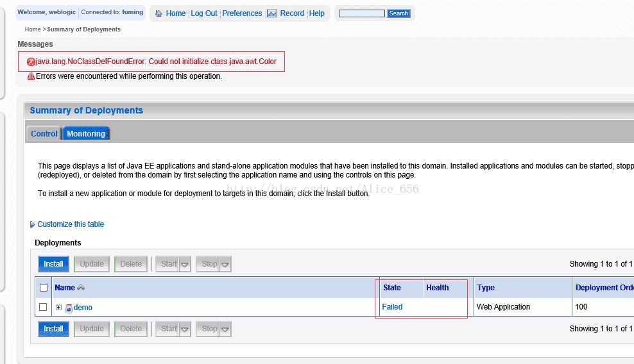634x364 pixels.
Task: Open the Failed state link for demo
Action: [x=392, y=307]
